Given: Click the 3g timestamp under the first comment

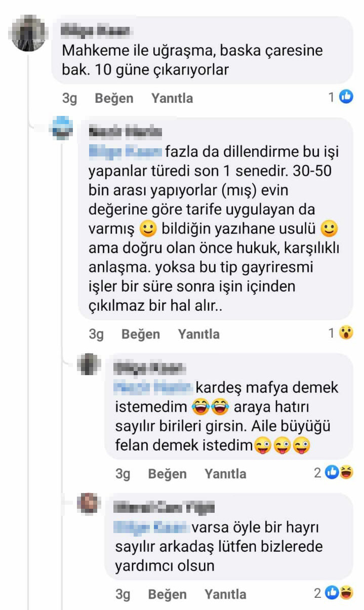Looking at the screenshot, I should [70, 98].
